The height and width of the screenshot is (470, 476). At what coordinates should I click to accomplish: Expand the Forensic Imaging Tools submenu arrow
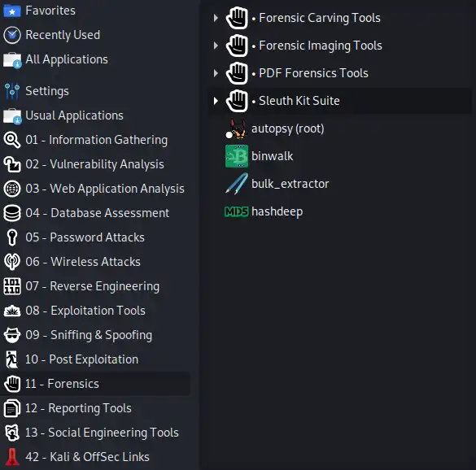pos(216,46)
